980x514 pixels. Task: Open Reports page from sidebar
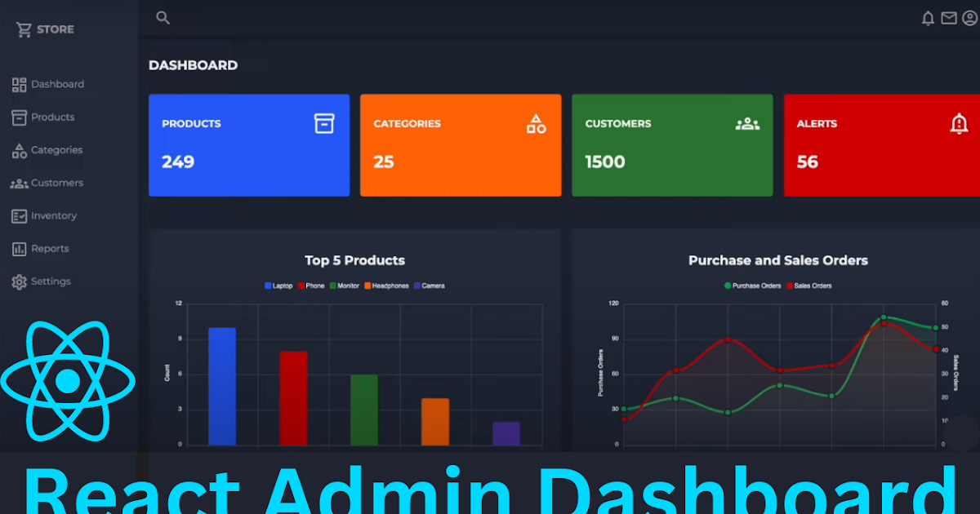coord(50,249)
